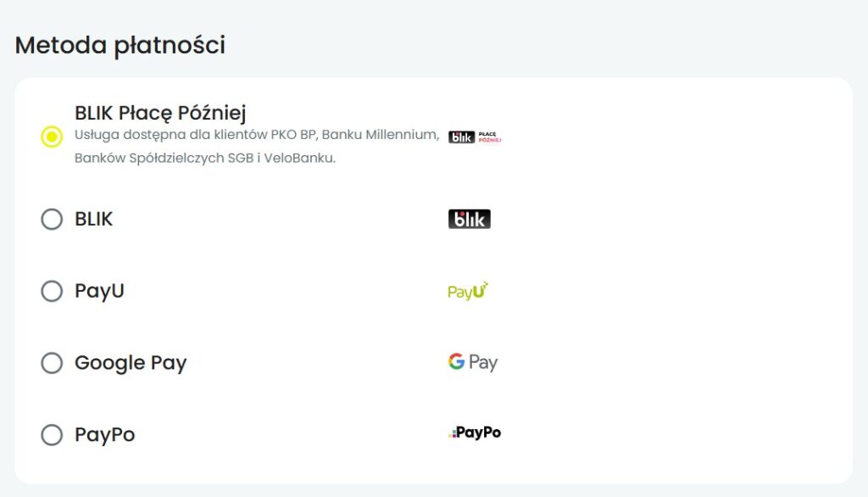Screen dimensions: 868x497
Task: Click the multicolored G in Google Pay logo
Action: (456, 362)
